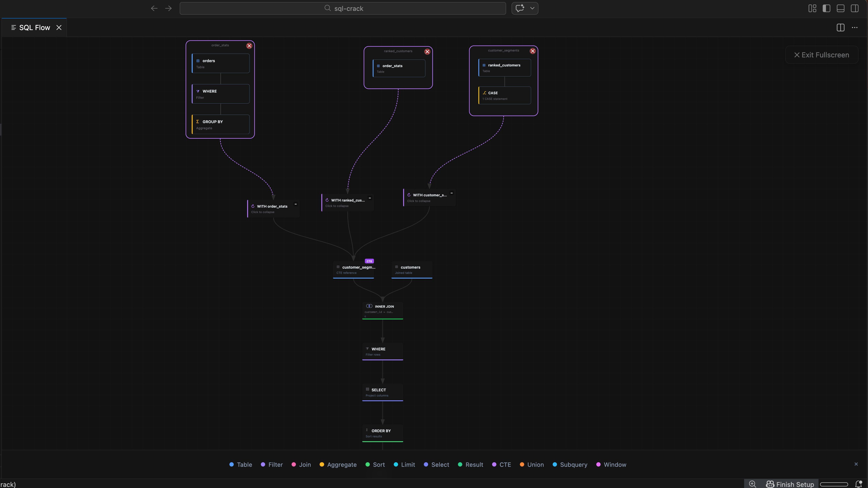Screen dimensions: 868x488
Task: Click the zoom icon in status bar
Action: (752, 484)
